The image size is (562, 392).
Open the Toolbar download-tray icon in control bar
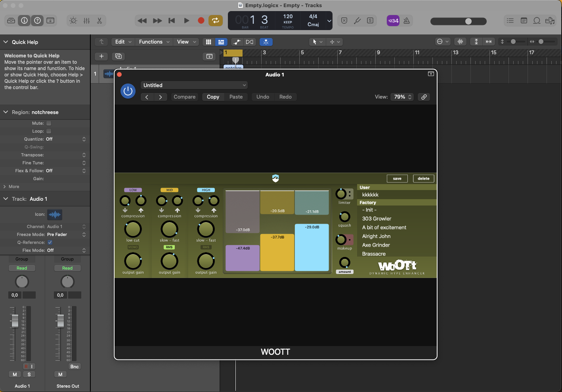[50, 21]
